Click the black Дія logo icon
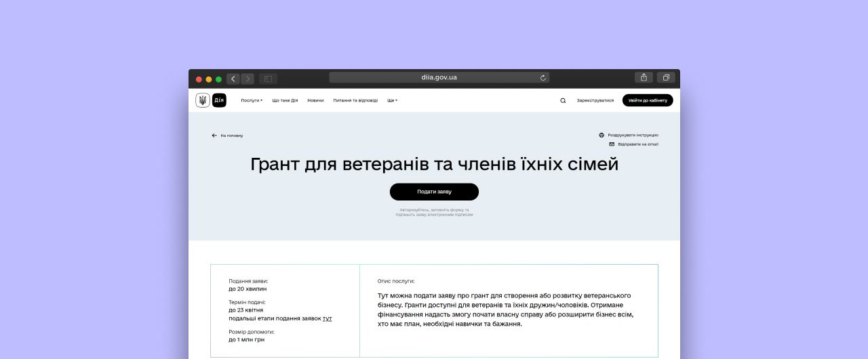The image size is (868, 359). [219, 100]
